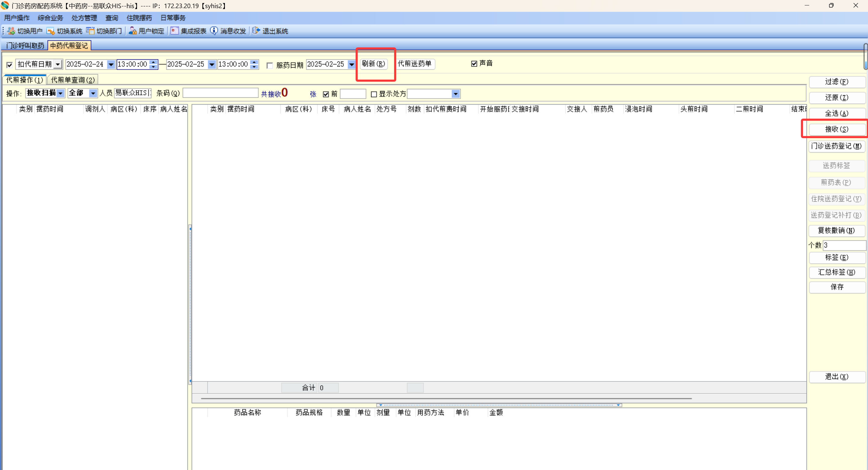The image size is (868, 470).
Task: Toggle the 显示处方 (show prescription) checkbox
Action: 374,94
